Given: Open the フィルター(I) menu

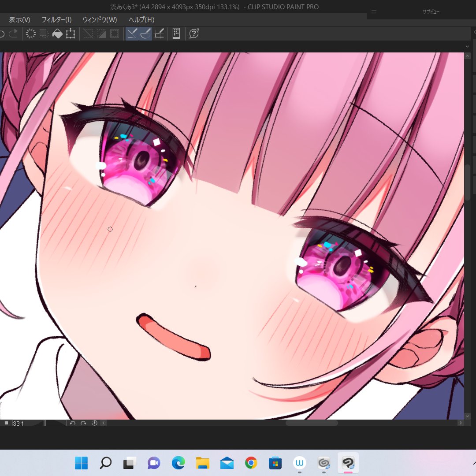Looking at the screenshot, I should click(56, 20).
